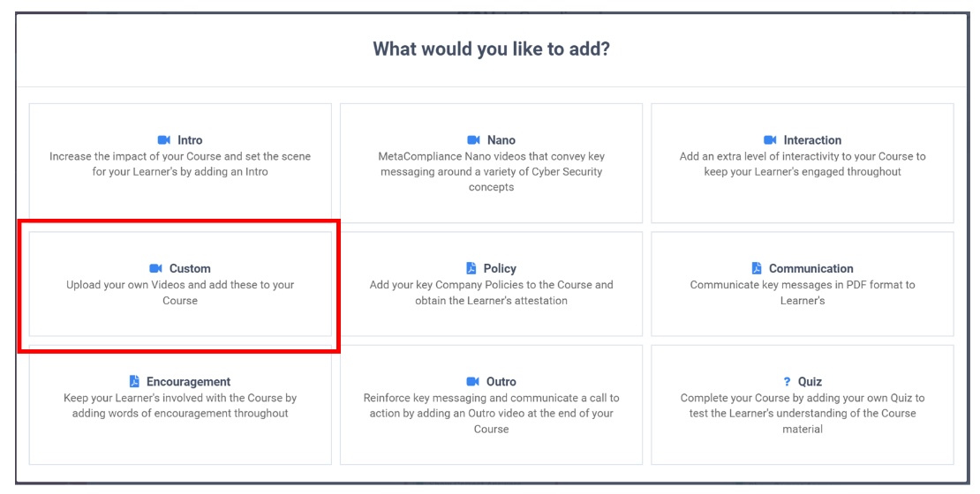Choose the Policy title label
The width and height of the screenshot is (980, 494).
pyautogui.click(x=500, y=268)
